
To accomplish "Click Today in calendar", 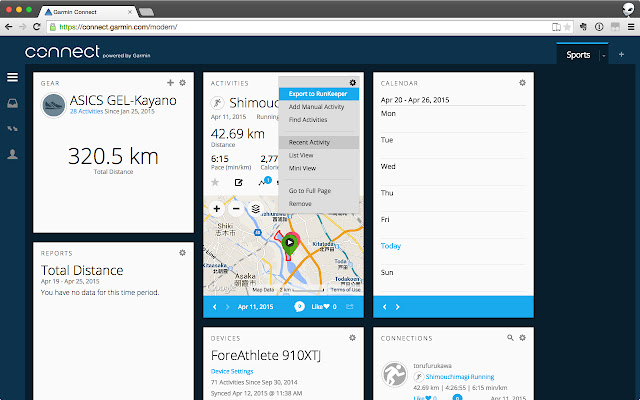I will pyautogui.click(x=391, y=246).
